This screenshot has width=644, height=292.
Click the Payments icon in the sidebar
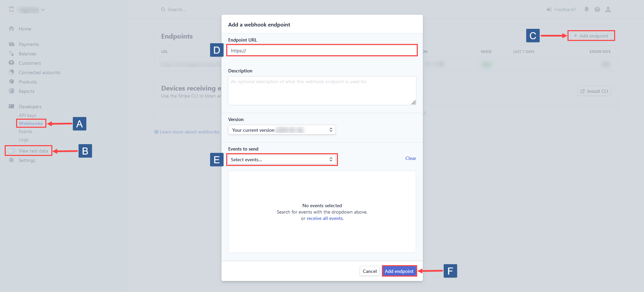[11, 44]
